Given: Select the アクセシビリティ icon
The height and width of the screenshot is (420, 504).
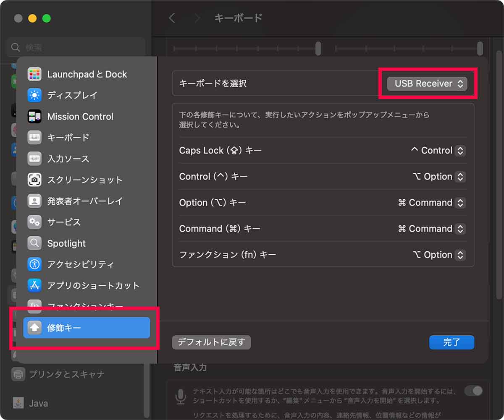Looking at the screenshot, I should [x=34, y=264].
